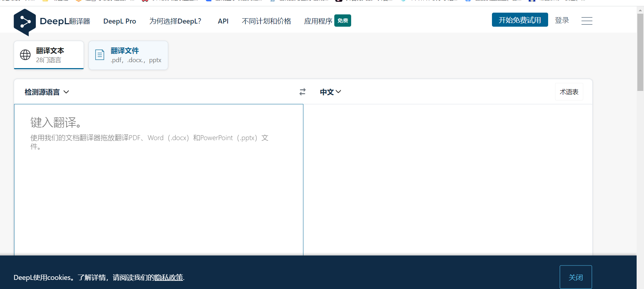
Task: Switch to the 翻译文件 tab
Action: [128, 55]
